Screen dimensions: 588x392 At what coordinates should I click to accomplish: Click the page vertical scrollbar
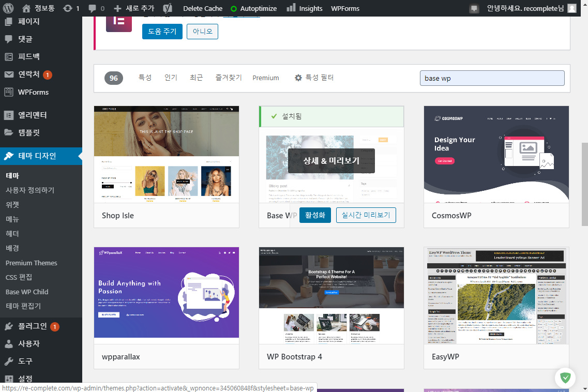point(584,184)
